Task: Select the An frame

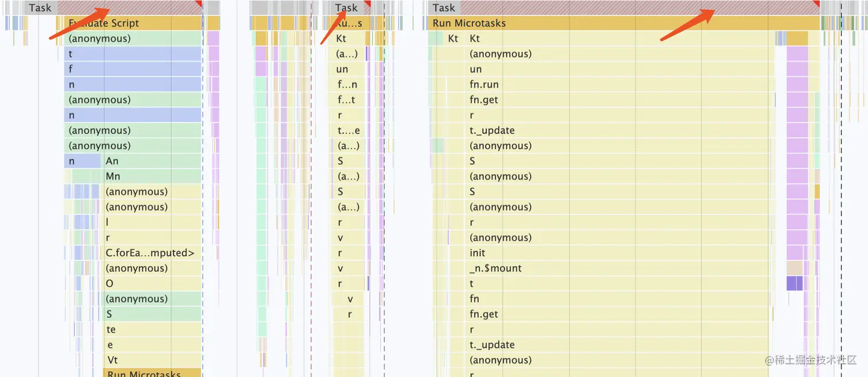Action: click(x=152, y=161)
